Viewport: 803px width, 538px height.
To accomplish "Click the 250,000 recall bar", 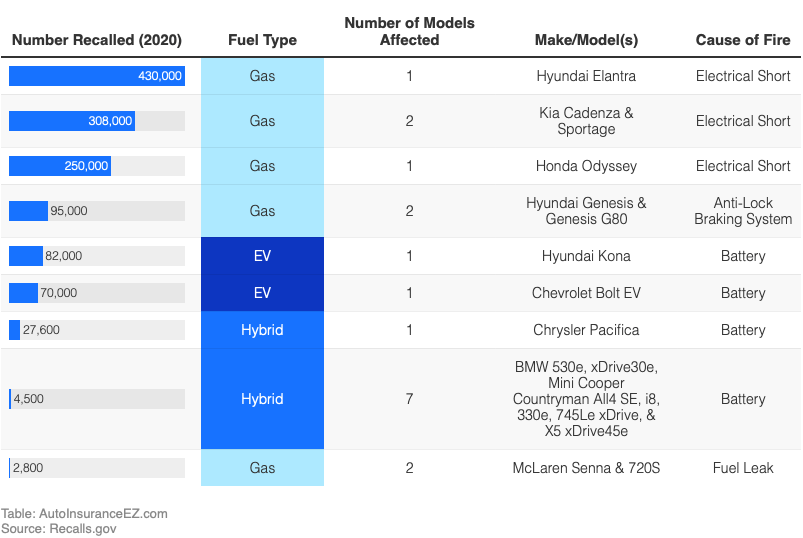I will pos(60,166).
